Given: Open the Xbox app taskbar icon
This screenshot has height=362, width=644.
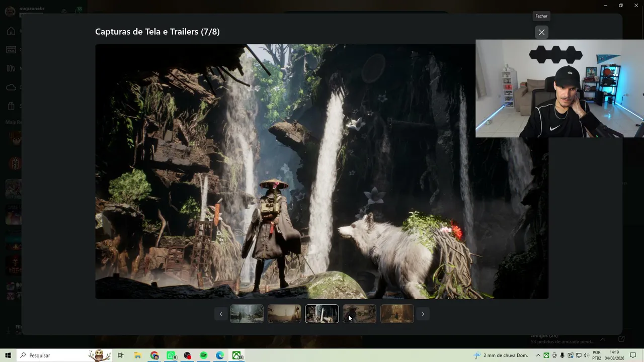Looking at the screenshot, I should click(x=236, y=355).
